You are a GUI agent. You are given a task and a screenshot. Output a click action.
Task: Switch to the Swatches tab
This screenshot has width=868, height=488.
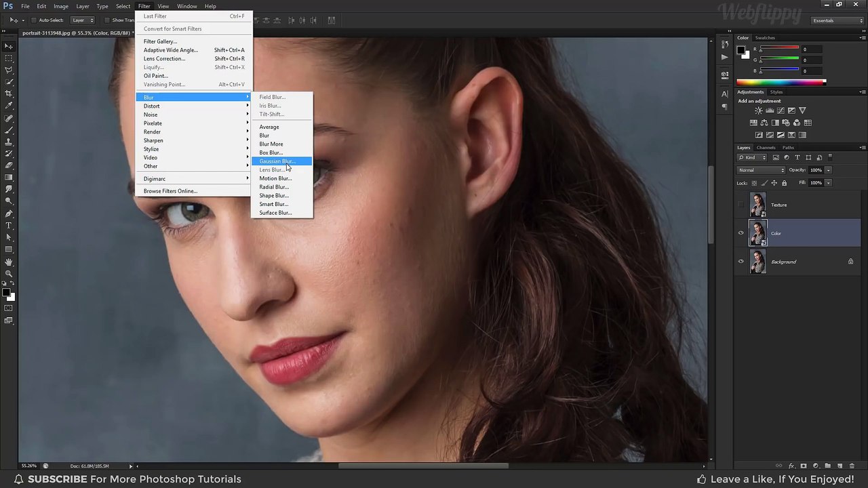(x=765, y=38)
